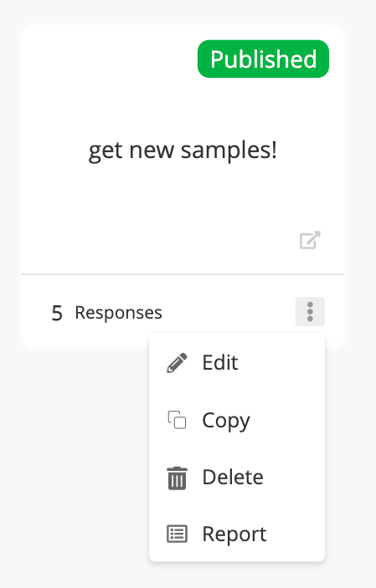Click the Responses label
This screenshot has width=376, height=588.
(x=118, y=313)
